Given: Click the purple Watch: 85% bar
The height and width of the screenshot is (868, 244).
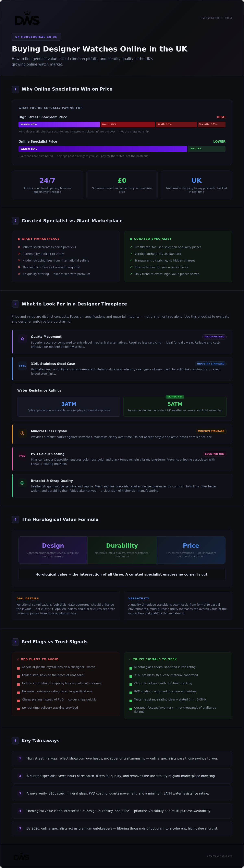Looking at the screenshot, I should 103,149.
